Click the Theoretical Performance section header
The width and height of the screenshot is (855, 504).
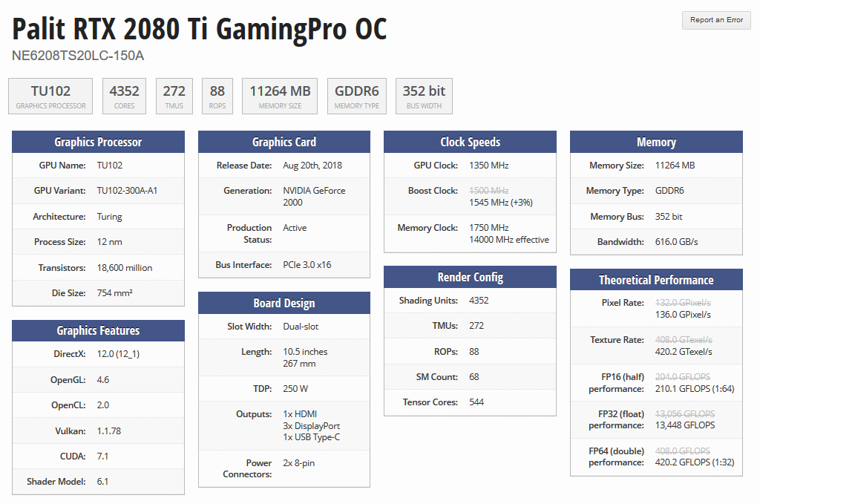[x=657, y=280]
